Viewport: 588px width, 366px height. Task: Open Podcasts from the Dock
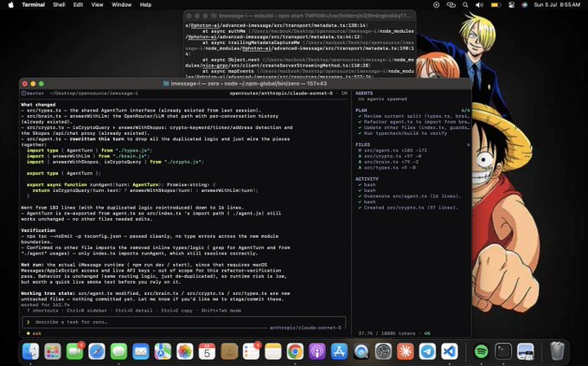tap(317, 351)
